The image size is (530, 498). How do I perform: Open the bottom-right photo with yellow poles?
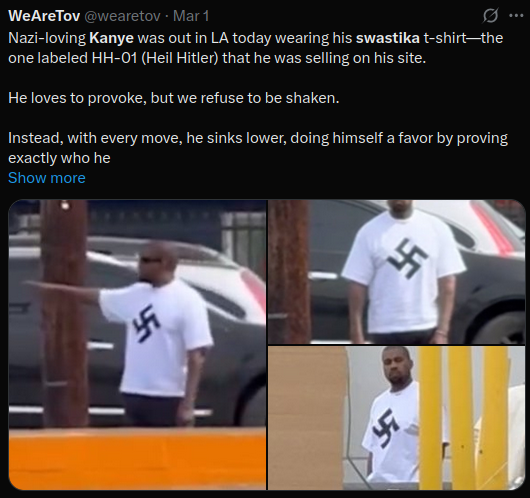(x=397, y=418)
